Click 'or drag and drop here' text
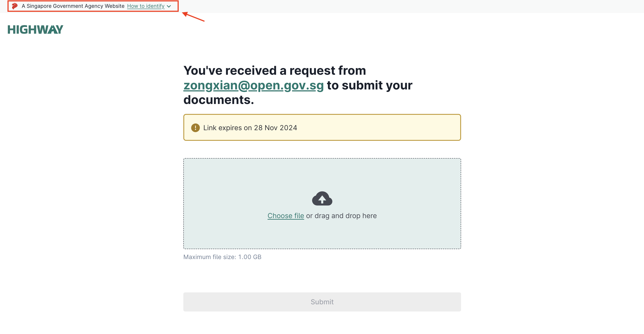The height and width of the screenshot is (334, 644). point(341,216)
